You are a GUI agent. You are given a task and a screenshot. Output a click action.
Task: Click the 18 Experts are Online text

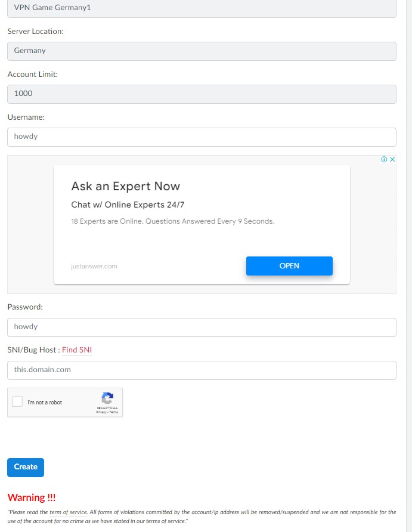pyautogui.click(x=172, y=221)
